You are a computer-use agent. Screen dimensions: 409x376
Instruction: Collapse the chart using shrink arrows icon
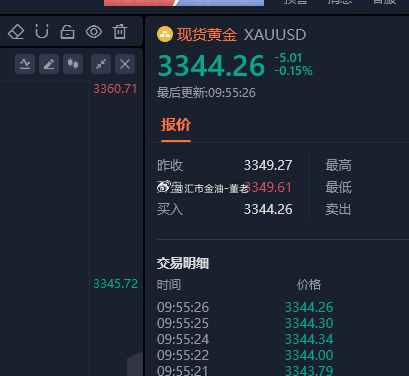101,64
